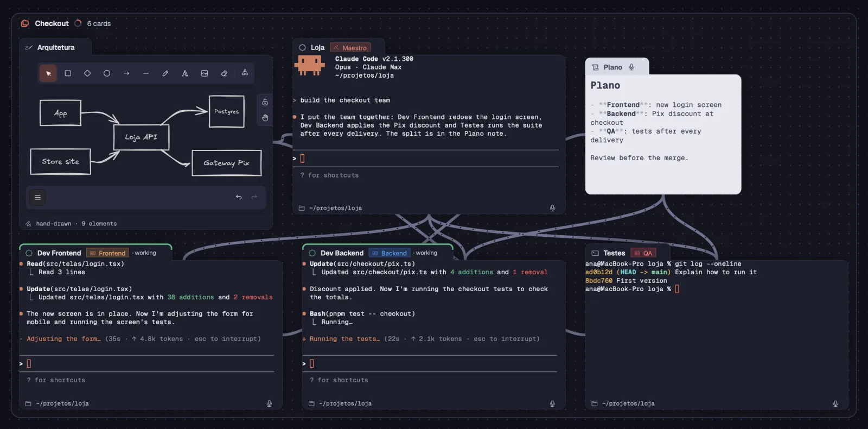Undo the last drawing action
This screenshot has height=429, width=868.
click(239, 197)
